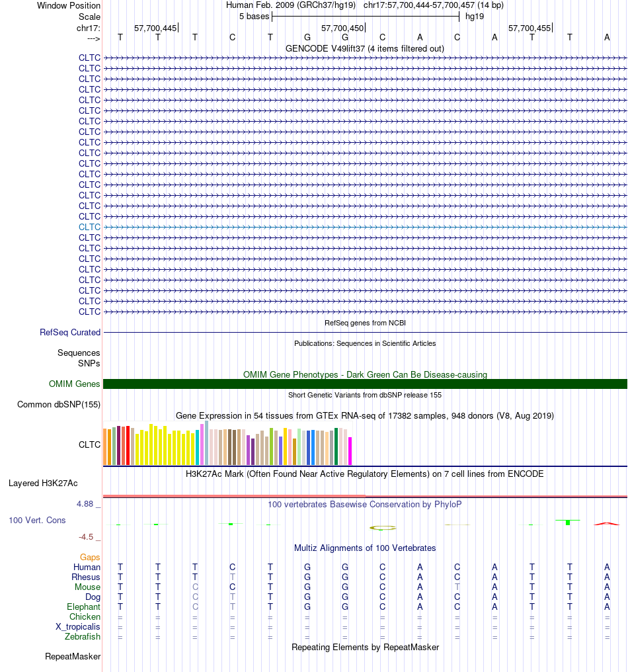
Task: Click the 'hg19' label beside scale bar
Action: [x=475, y=17]
